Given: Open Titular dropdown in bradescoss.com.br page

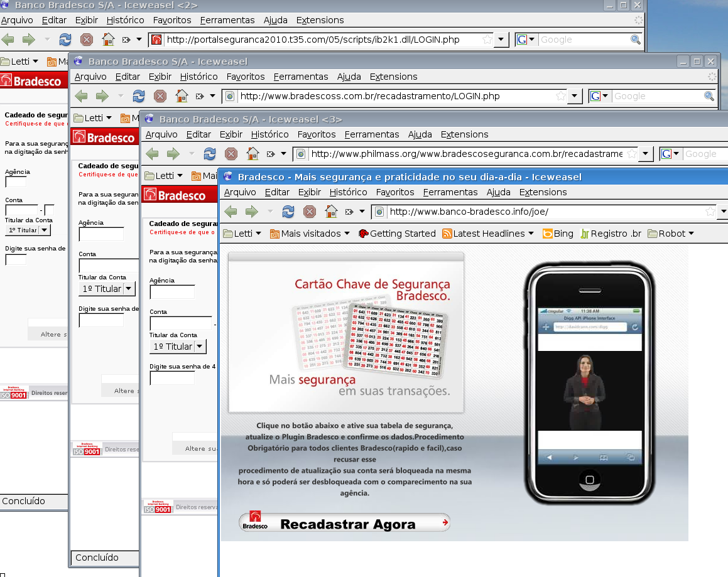Looking at the screenshot, I should coord(107,289).
